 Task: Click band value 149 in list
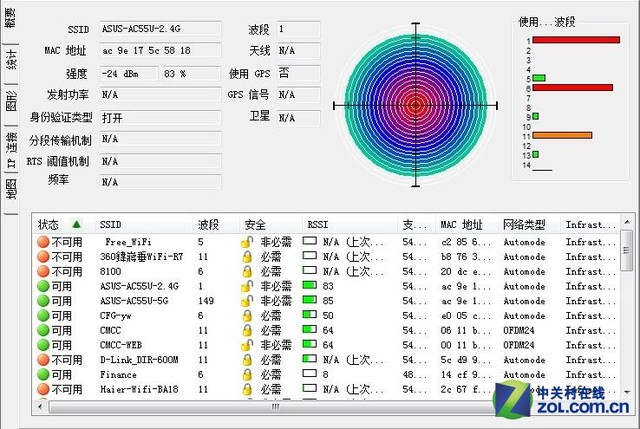click(206, 301)
